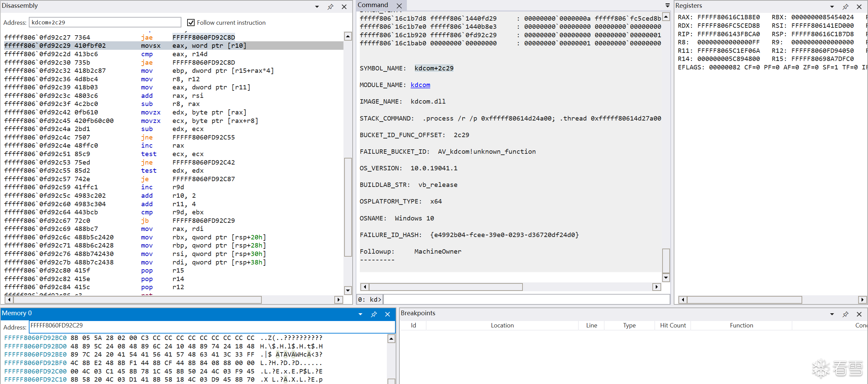The width and height of the screenshot is (868, 384).
Task: Close the Disassembly panel
Action: (344, 7)
